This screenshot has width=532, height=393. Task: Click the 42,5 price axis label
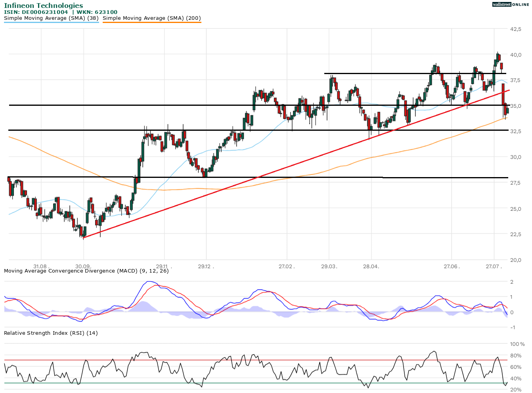pyautogui.click(x=515, y=29)
